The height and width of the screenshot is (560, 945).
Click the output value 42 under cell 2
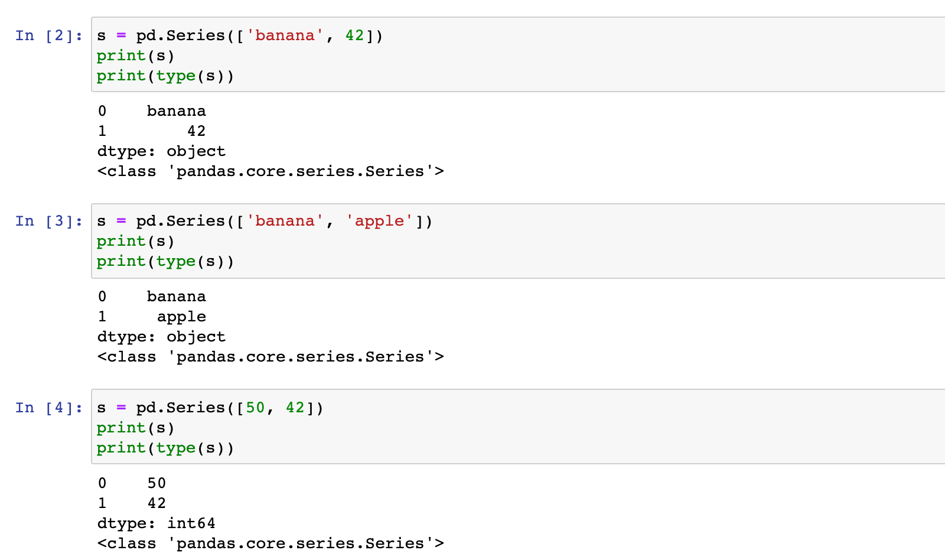tap(196, 131)
